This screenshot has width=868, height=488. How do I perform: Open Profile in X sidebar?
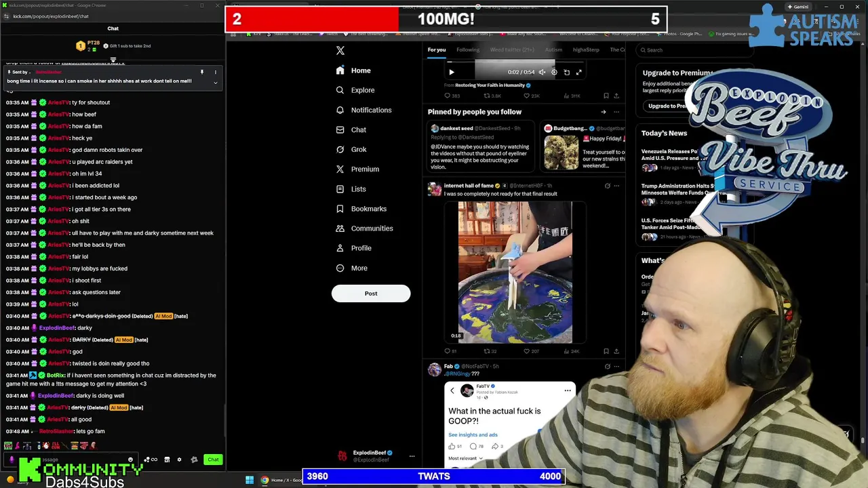click(354, 248)
